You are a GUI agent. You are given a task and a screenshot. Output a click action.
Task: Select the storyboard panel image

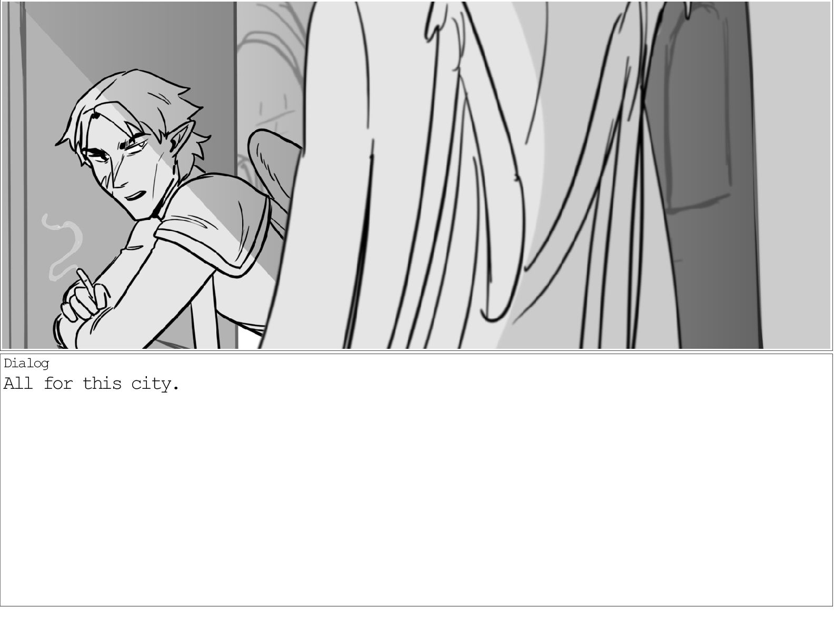point(416,175)
